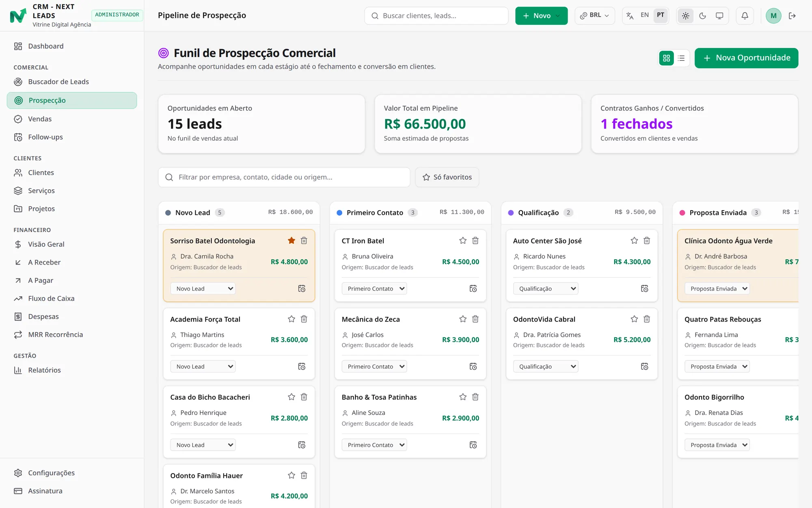Switch to dark theme moon icon

(x=702, y=16)
